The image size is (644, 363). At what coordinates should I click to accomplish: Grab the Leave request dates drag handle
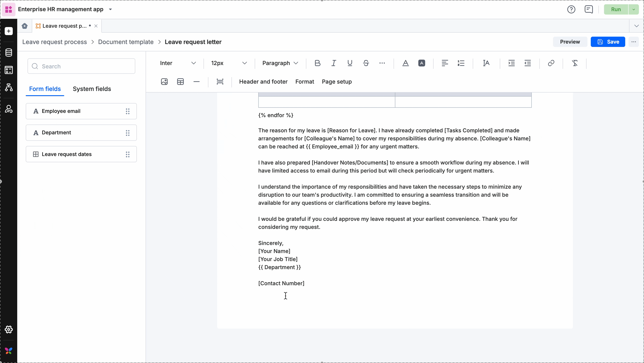[127, 154]
